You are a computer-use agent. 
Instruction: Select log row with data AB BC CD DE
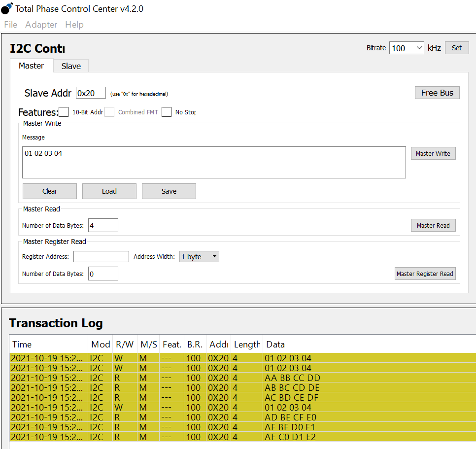pyautogui.click(x=243, y=388)
